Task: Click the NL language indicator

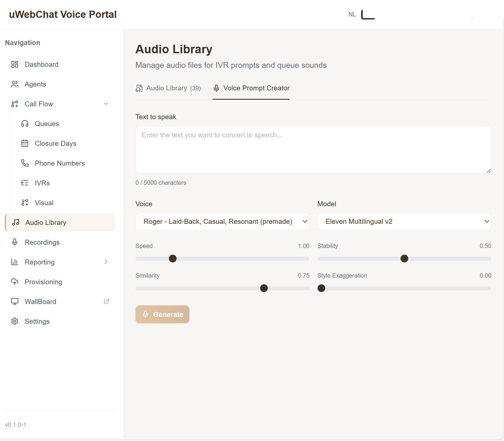Action: 352,14
